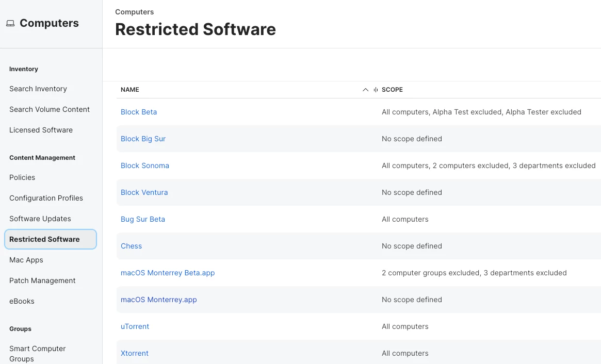Click the Restricted Software page title
Screen dimensions: 601x364
coord(196,29)
